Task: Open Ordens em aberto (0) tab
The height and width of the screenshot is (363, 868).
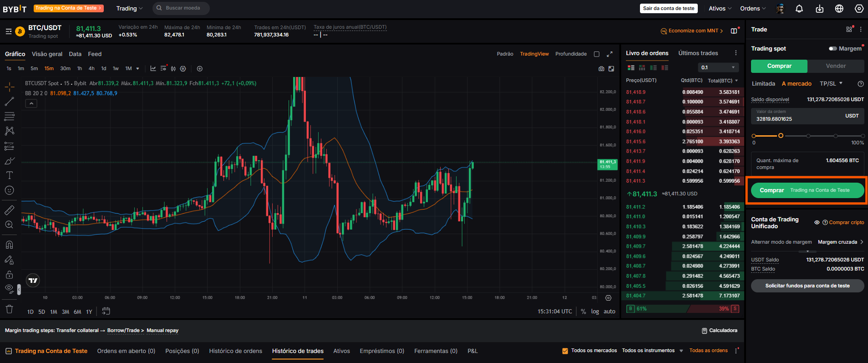Action: pyautogui.click(x=126, y=351)
